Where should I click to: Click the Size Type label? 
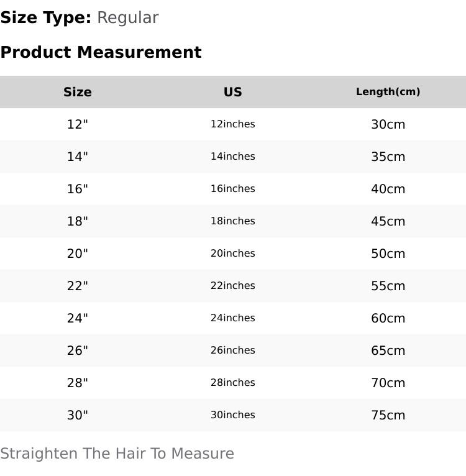click(46, 18)
